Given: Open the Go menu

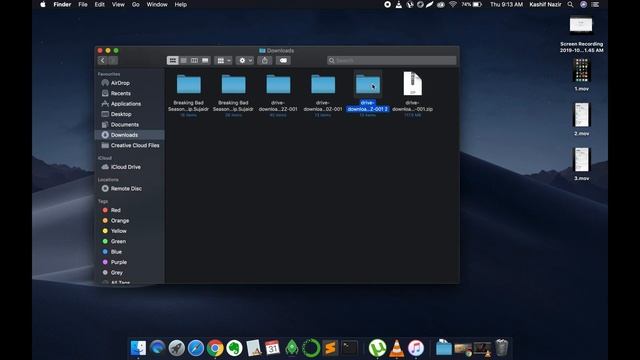Looking at the screenshot, I should 136,4.
